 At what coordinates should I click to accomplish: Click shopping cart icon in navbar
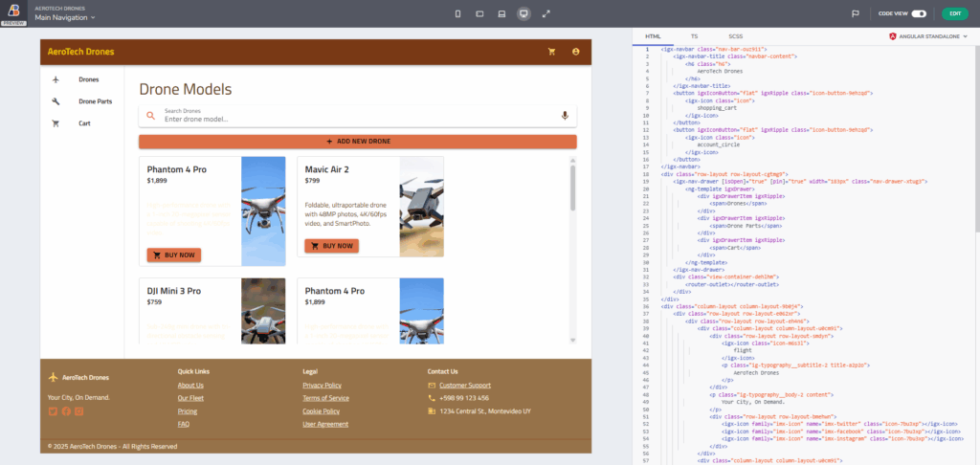pyautogui.click(x=551, y=52)
